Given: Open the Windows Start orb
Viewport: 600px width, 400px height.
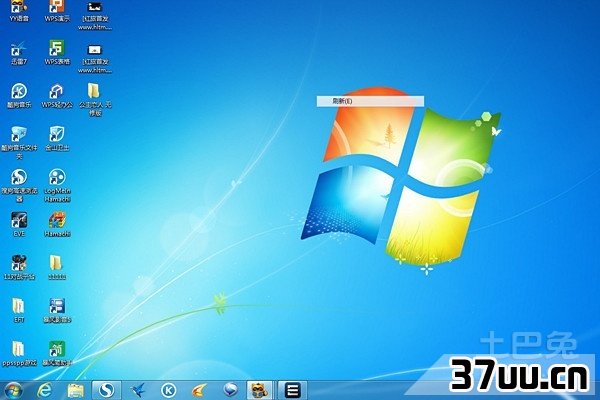Looking at the screenshot, I should 13,390.
